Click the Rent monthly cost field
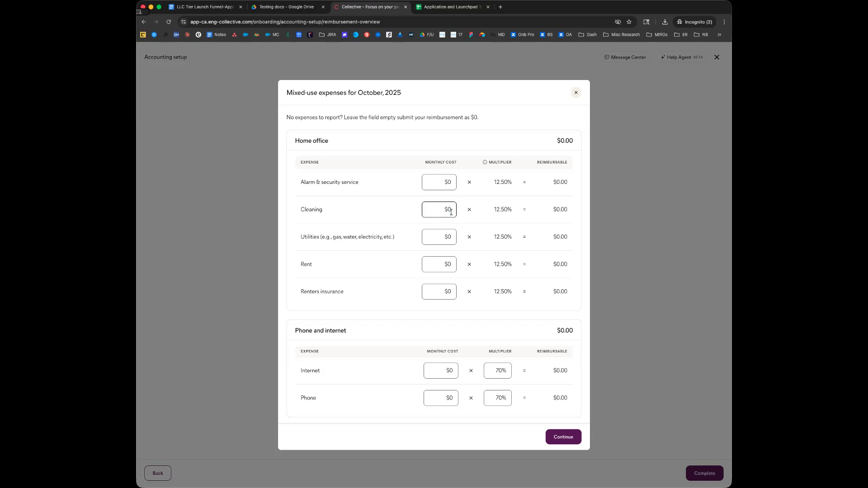The image size is (868, 488). pos(439,264)
